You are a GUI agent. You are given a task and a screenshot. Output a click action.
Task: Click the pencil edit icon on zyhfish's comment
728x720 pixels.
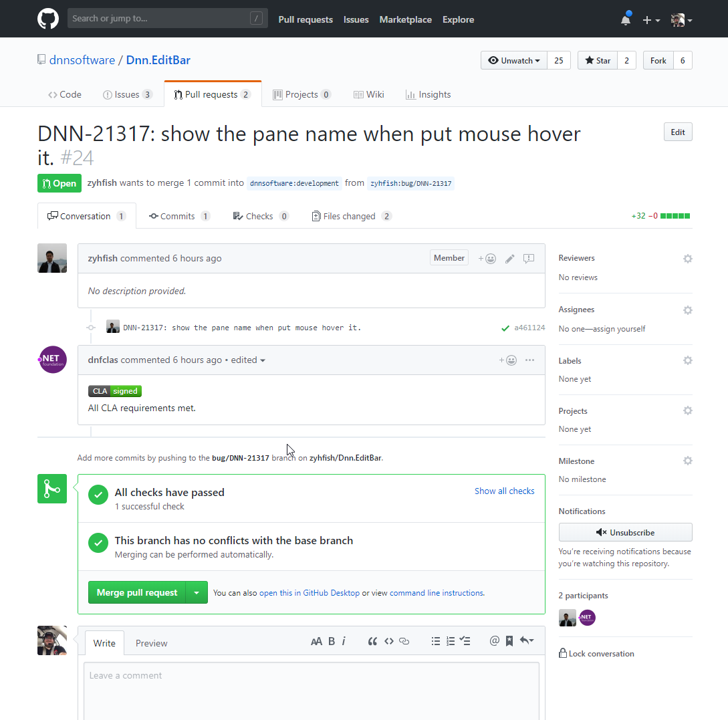[x=510, y=259]
